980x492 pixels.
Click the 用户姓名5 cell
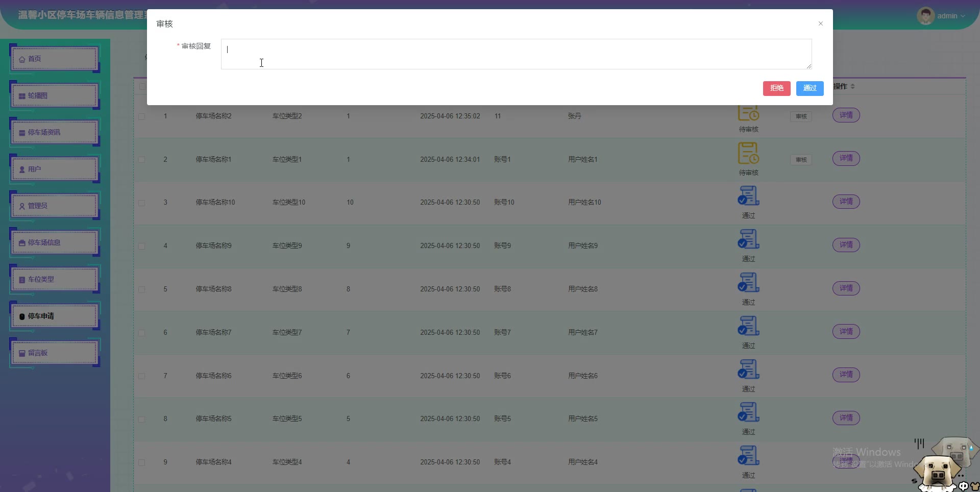coord(582,419)
